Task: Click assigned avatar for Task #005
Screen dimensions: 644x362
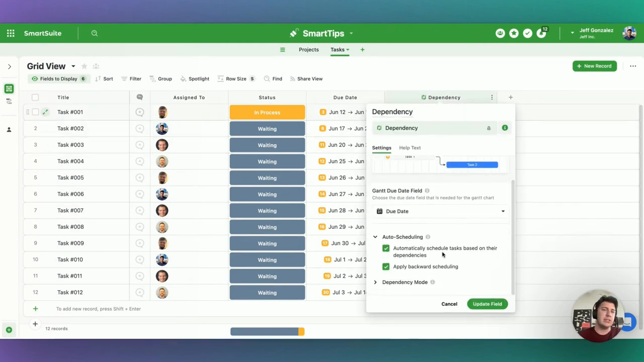Action: 162,177
